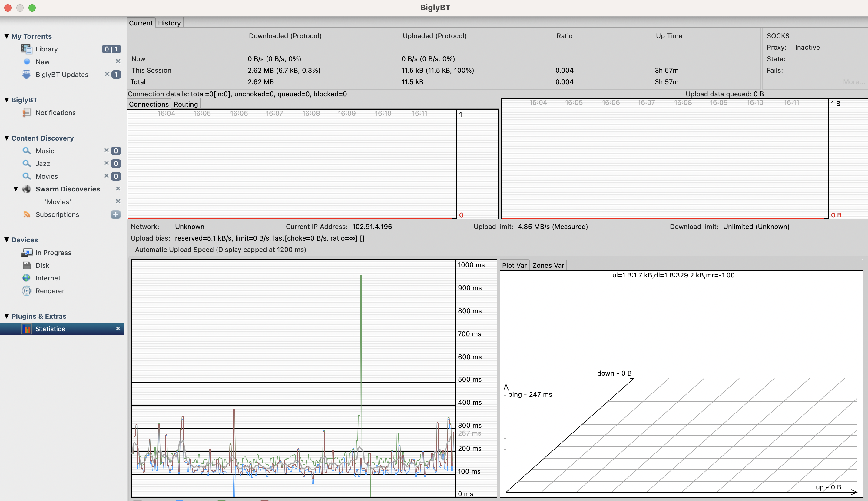Click the Internet globe icon
The height and width of the screenshot is (501, 868).
tap(26, 278)
